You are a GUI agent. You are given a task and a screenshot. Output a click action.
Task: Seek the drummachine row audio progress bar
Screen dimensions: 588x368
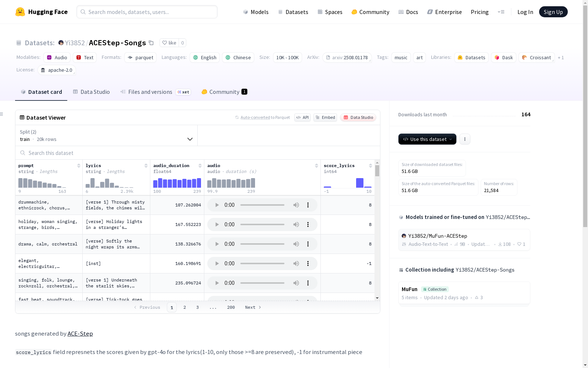tap(262, 205)
